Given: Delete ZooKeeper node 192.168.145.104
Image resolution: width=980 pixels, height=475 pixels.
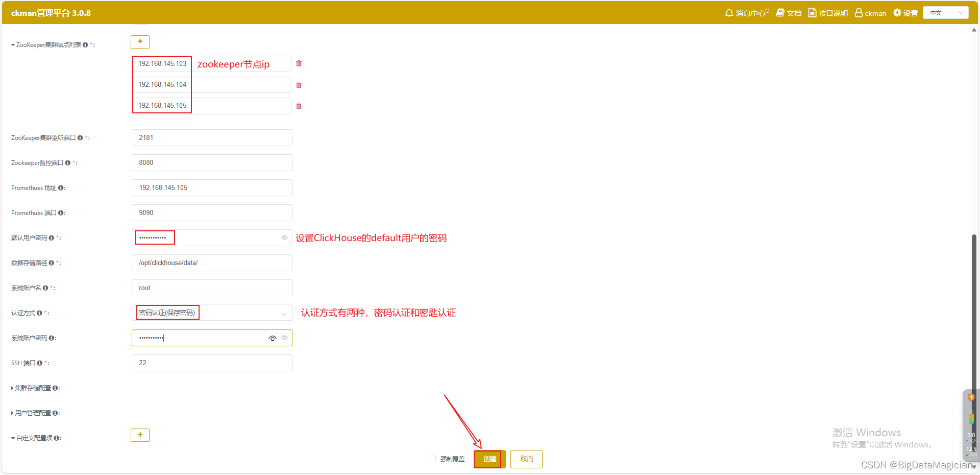Looking at the screenshot, I should click(x=299, y=85).
